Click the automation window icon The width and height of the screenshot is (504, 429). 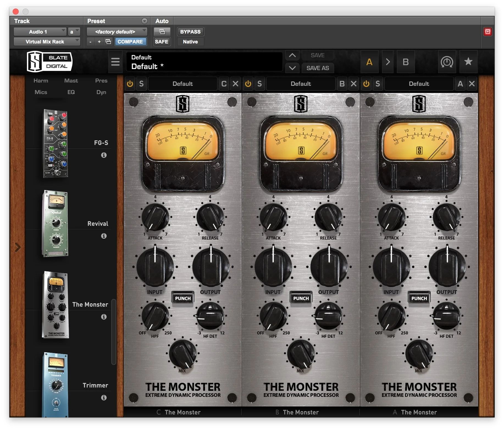(162, 32)
